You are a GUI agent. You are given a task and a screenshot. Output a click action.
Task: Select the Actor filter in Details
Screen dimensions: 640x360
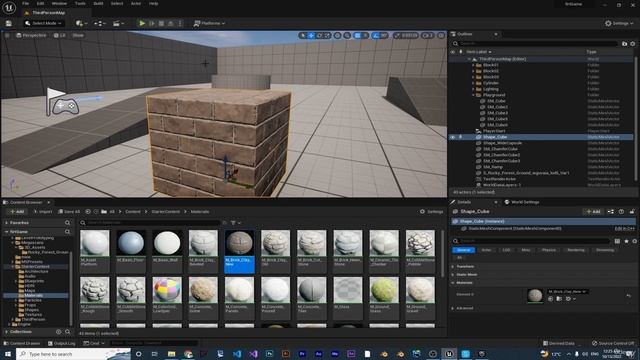point(486,250)
